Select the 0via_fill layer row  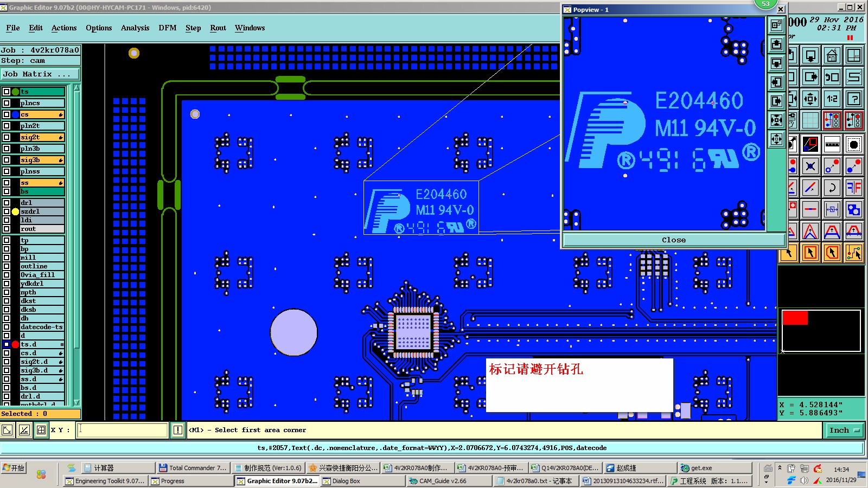[x=42, y=275]
